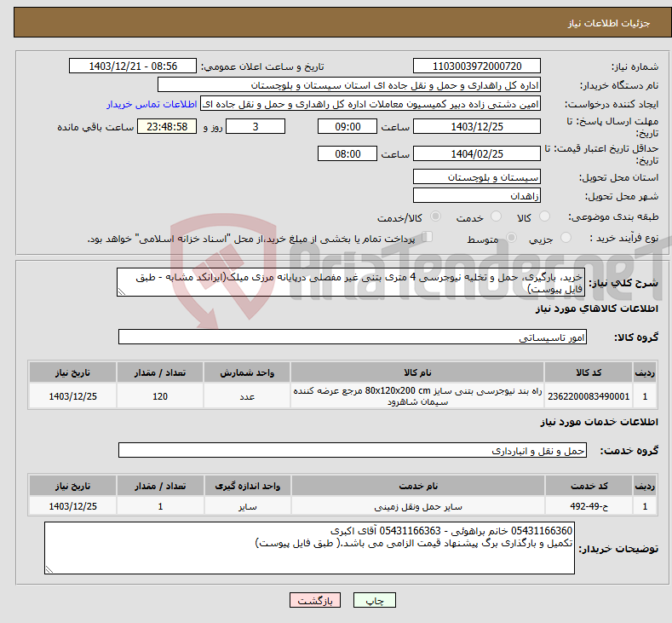Click the response deadline time 09:00 field
Screen dimensions: 672x623
coord(347,126)
